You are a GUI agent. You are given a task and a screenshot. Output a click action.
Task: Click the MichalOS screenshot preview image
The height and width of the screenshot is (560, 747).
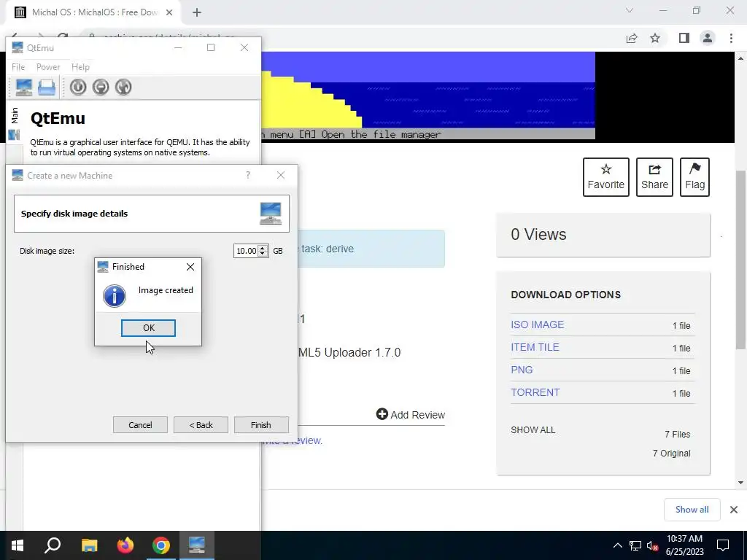[x=427, y=96]
